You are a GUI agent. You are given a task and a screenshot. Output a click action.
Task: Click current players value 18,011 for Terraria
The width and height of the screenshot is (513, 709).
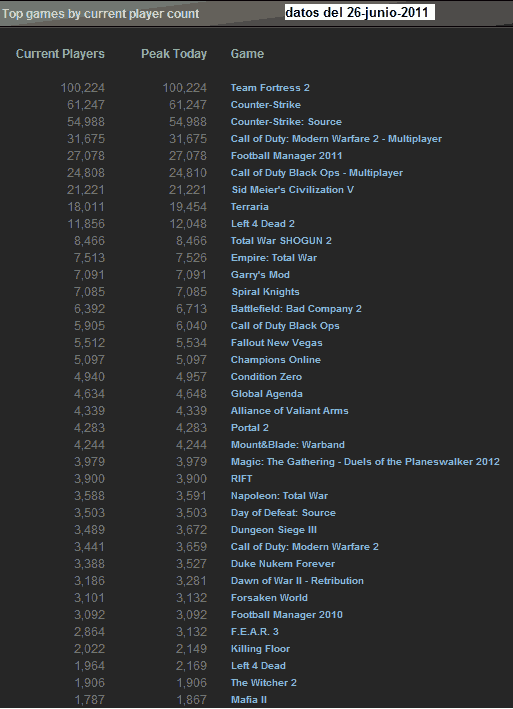[x=86, y=207]
